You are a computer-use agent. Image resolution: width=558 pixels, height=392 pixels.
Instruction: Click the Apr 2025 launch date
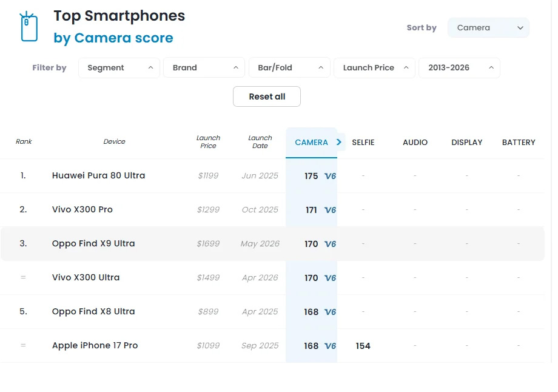pos(260,311)
